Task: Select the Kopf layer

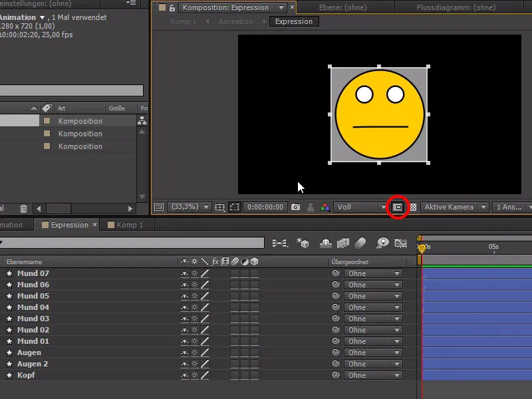Action: coord(26,375)
